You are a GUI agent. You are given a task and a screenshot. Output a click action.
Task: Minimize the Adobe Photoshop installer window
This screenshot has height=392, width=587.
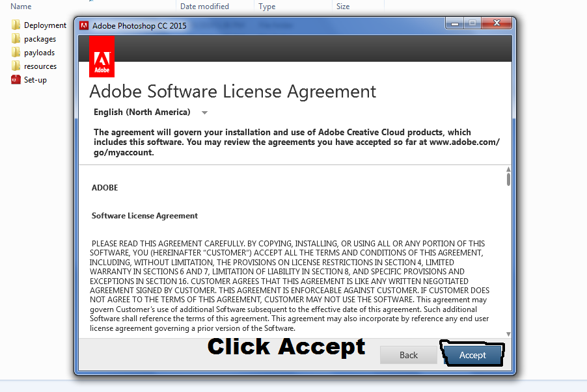point(455,23)
